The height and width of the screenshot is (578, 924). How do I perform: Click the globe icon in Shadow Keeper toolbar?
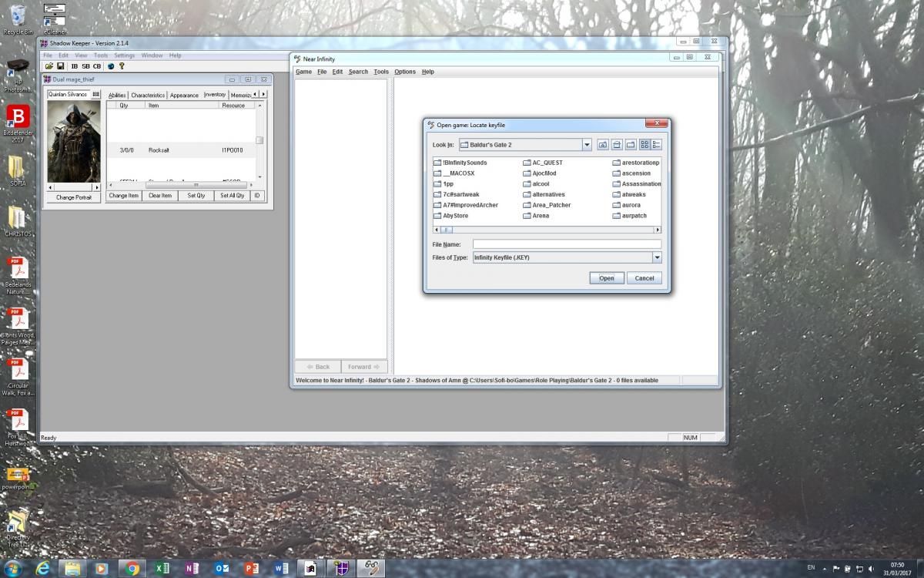111,66
